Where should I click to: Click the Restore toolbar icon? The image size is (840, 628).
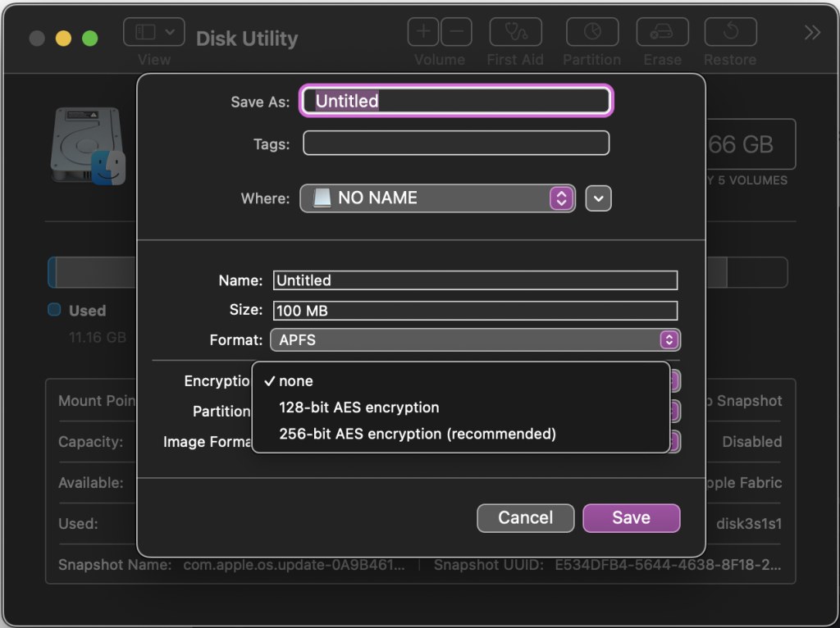(x=729, y=33)
